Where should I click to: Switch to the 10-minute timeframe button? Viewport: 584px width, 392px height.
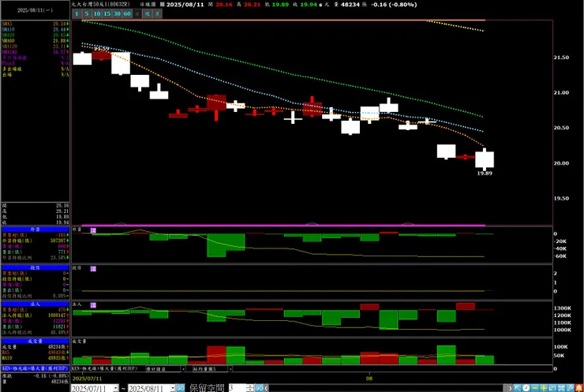97,13
